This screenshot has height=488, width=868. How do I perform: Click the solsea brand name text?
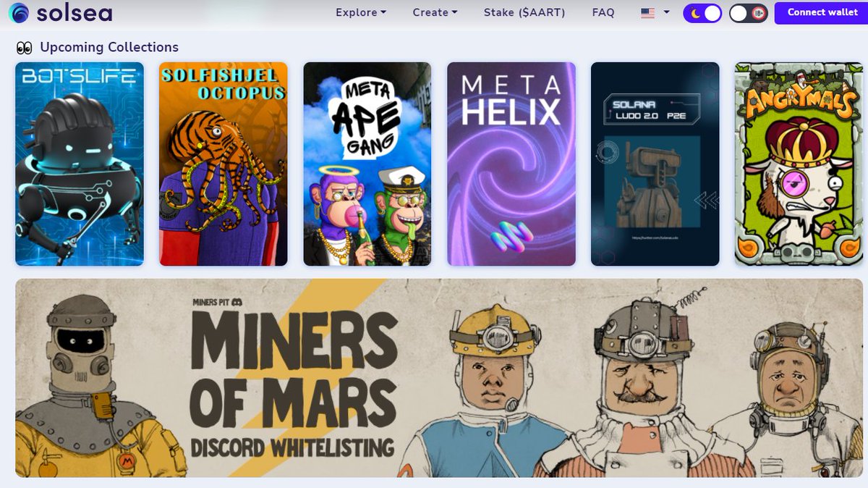(75, 13)
